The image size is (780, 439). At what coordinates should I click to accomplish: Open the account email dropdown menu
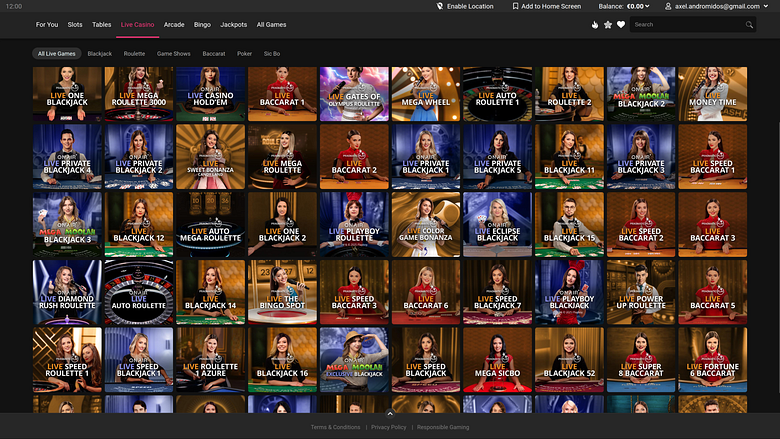point(715,6)
